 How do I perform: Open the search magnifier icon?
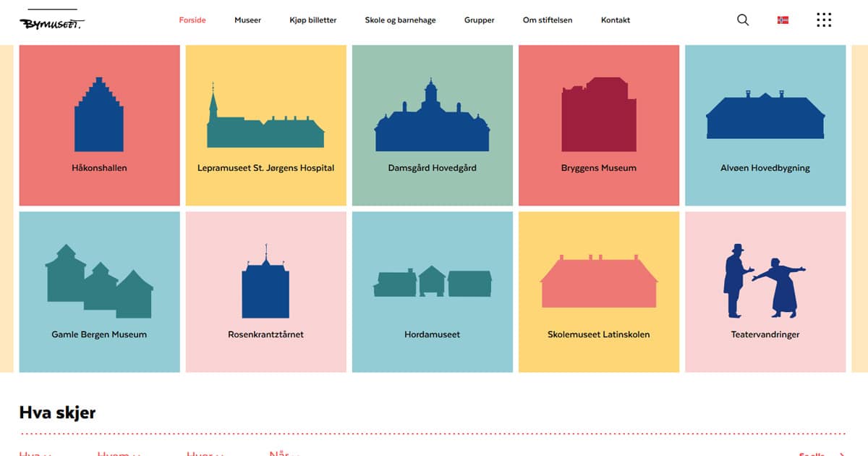pos(742,20)
